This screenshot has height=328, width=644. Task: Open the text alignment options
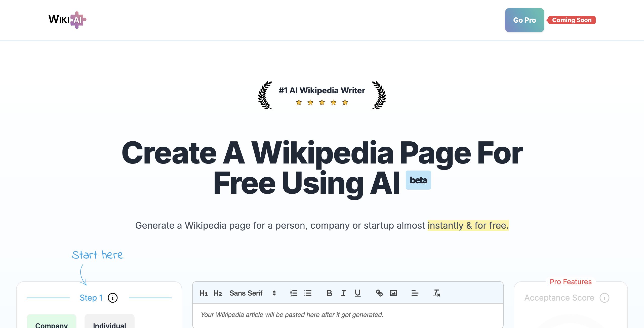point(415,293)
